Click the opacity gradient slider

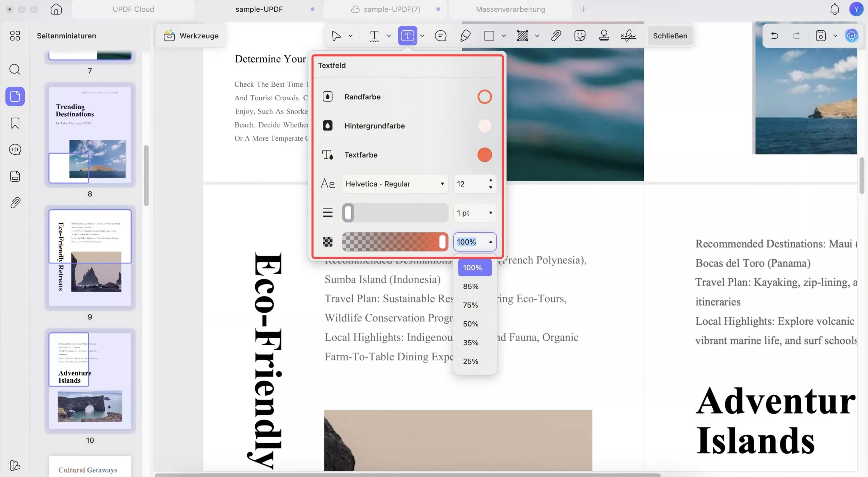395,242
